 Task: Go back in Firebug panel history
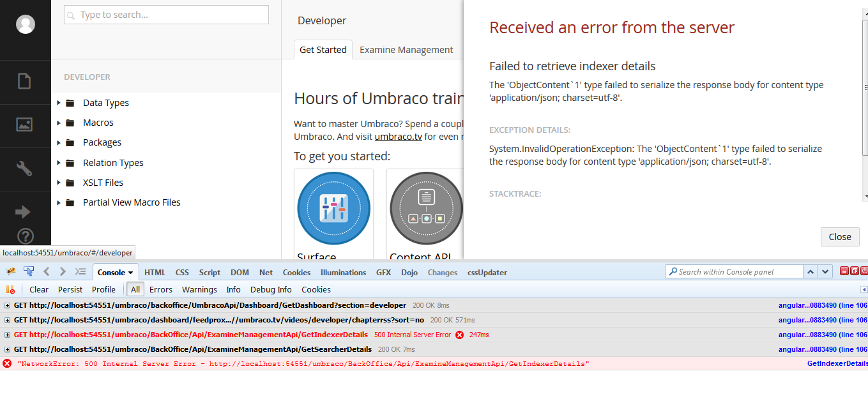46,271
